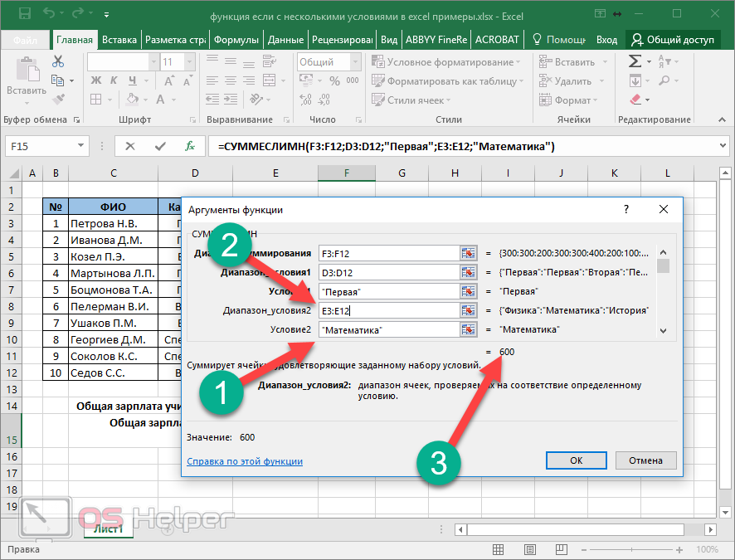Click range selector icon beside E3:E12 field

(x=469, y=310)
